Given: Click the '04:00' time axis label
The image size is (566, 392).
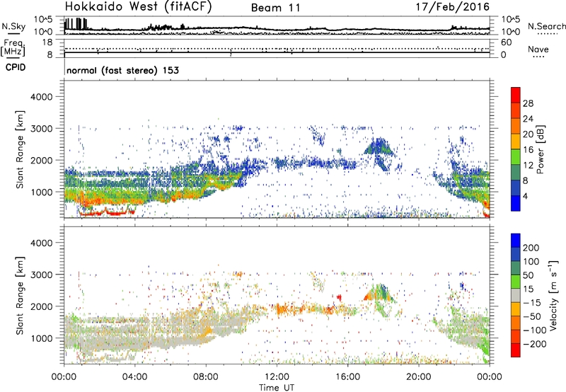Looking at the screenshot, I should 135,377.
